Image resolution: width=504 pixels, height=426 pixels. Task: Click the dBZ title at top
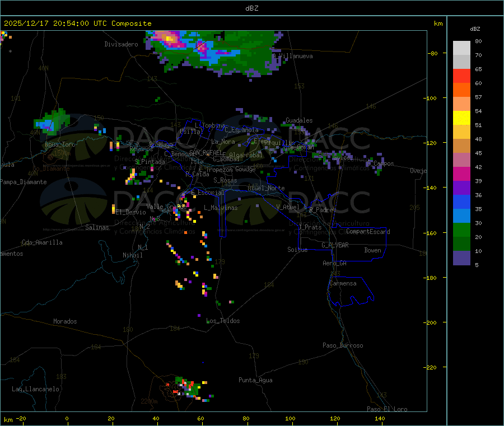(x=251, y=8)
